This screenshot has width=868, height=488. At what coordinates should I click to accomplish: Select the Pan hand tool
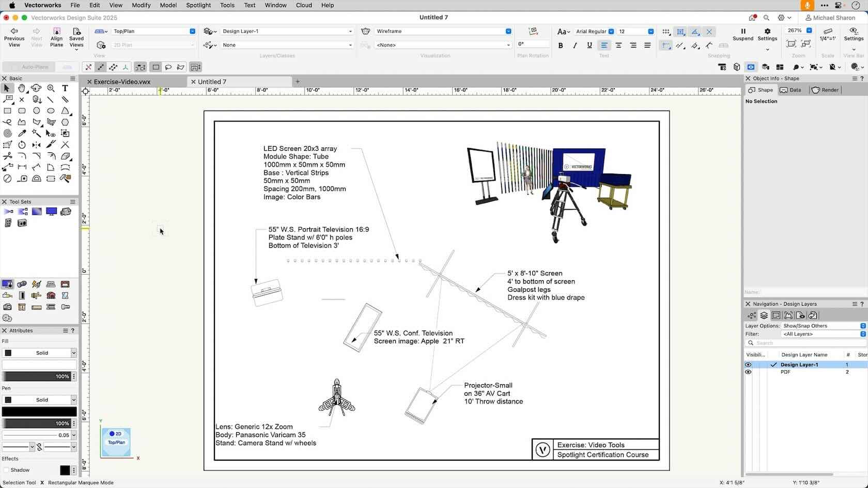[22, 88]
